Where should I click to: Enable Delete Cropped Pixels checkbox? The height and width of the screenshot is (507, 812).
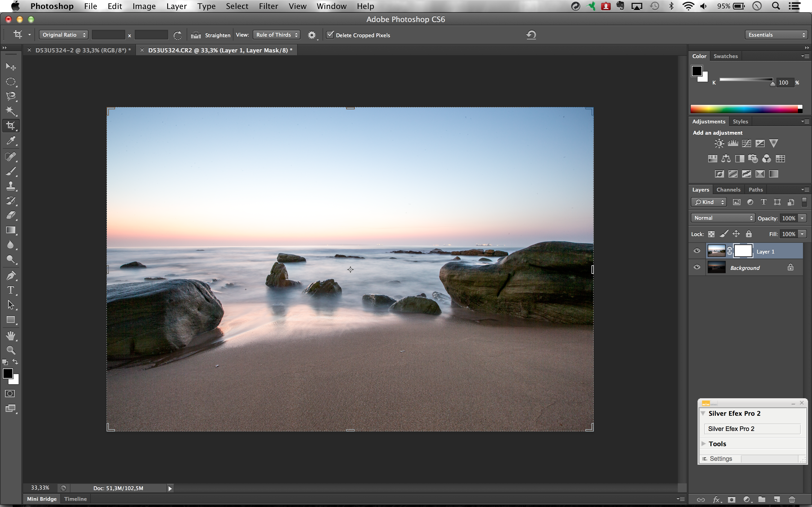point(330,35)
